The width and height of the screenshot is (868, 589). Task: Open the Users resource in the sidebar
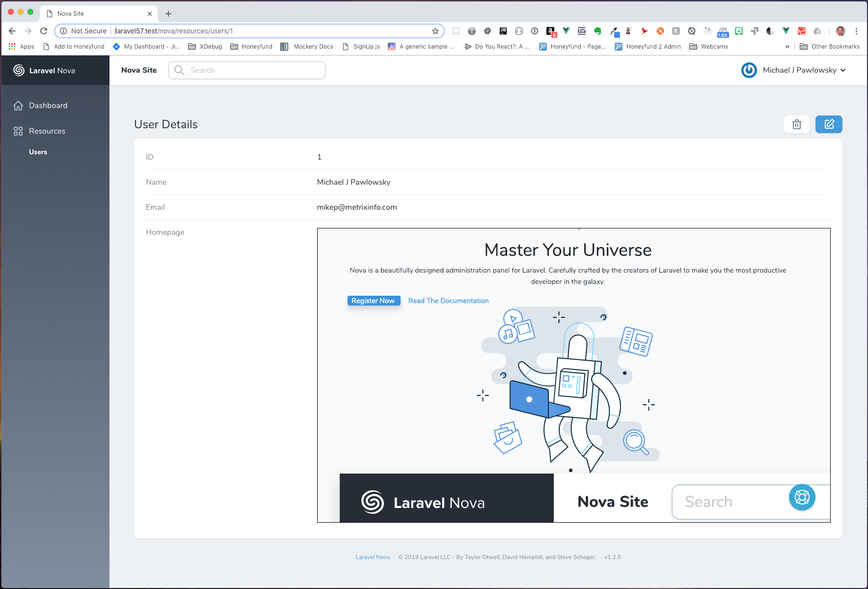[x=38, y=152]
